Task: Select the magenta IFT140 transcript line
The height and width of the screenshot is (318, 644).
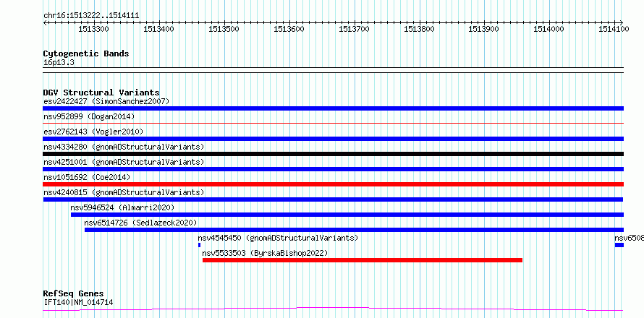Action: (333, 309)
